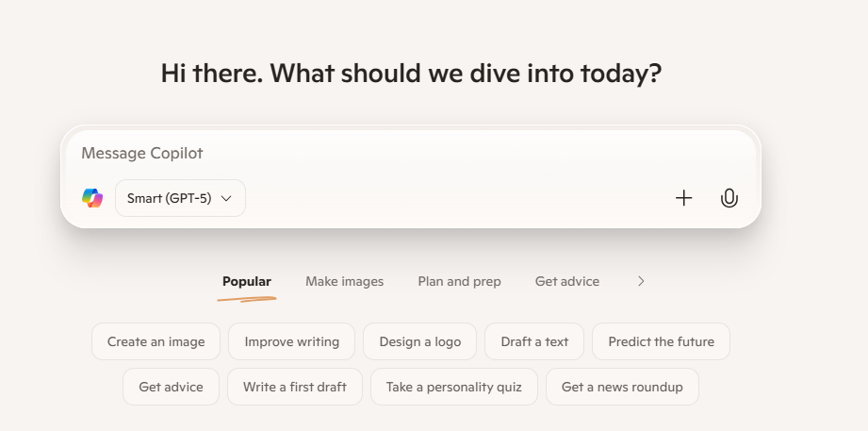Pick the Improve writing suggestion chip
The height and width of the screenshot is (431, 868).
coord(291,341)
